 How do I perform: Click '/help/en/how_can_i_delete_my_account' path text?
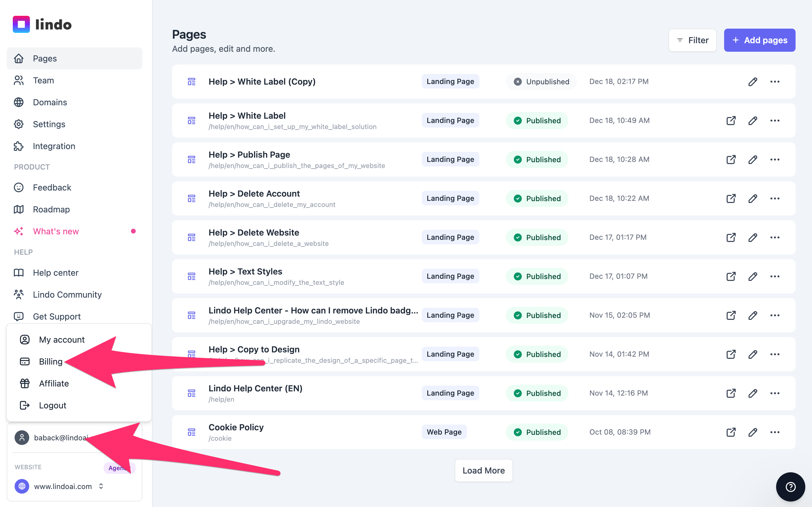(x=272, y=205)
